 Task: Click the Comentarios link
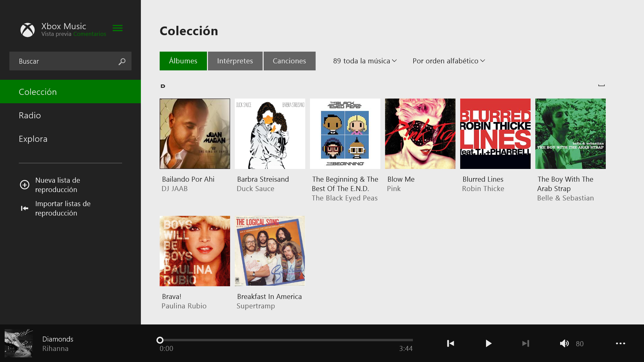(x=90, y=34)
